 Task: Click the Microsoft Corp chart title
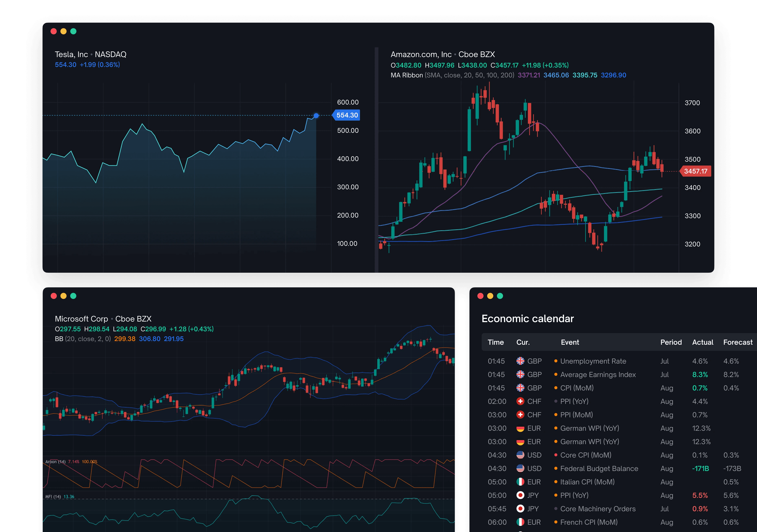point(81,319)
